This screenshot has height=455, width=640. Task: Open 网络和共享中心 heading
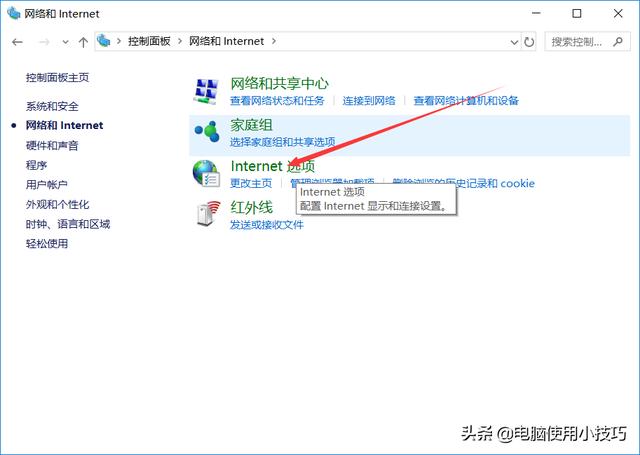tap(279, 84)
